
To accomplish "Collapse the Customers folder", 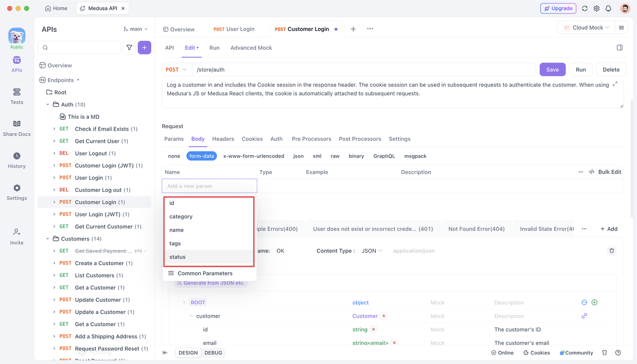I will coord(48,239).
